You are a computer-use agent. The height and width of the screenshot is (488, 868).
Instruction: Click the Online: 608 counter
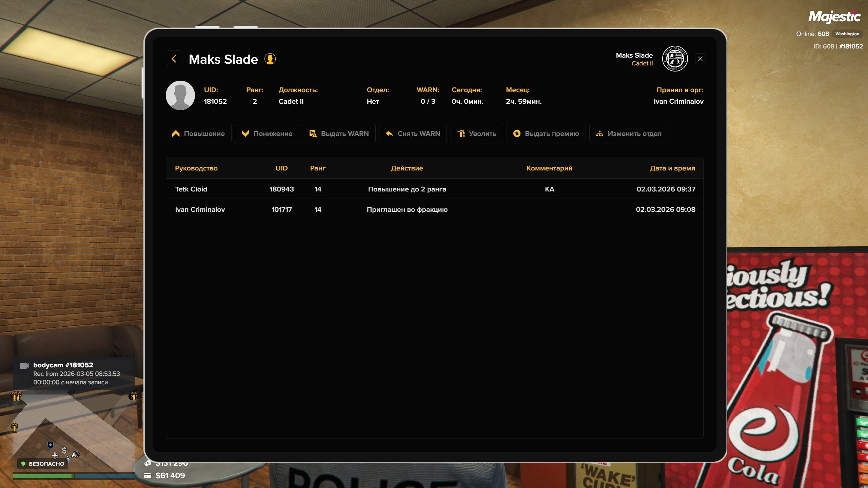[812, 34]
